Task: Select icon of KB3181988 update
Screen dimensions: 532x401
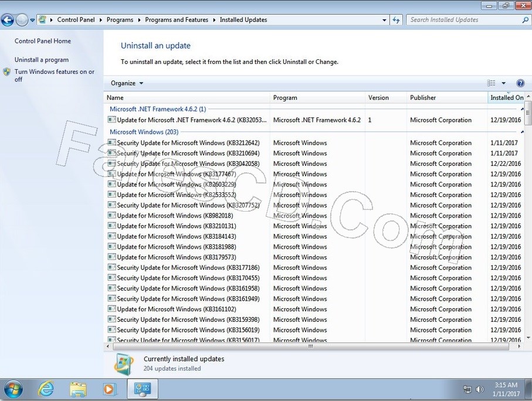Action: [x=111, y=246]
